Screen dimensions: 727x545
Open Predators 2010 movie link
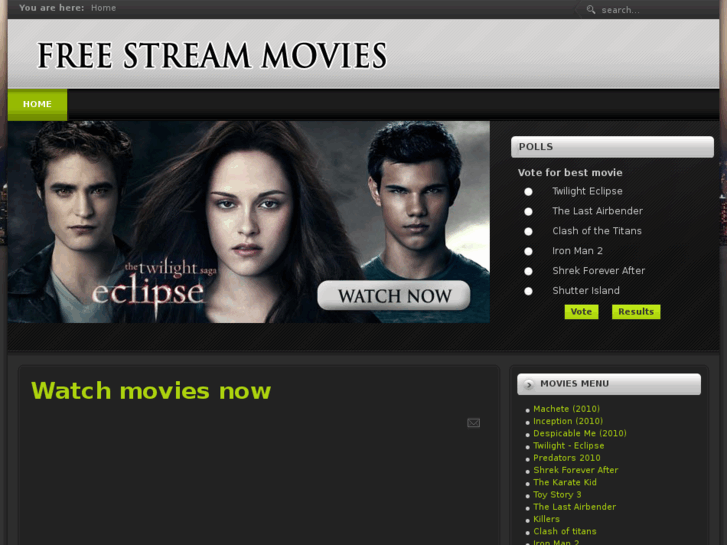[x=567, y=458]
